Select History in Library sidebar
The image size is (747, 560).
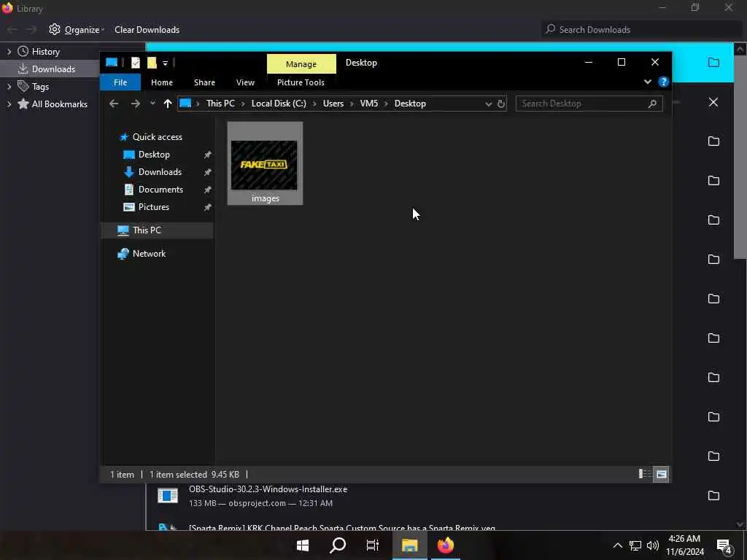click(45, 52)
